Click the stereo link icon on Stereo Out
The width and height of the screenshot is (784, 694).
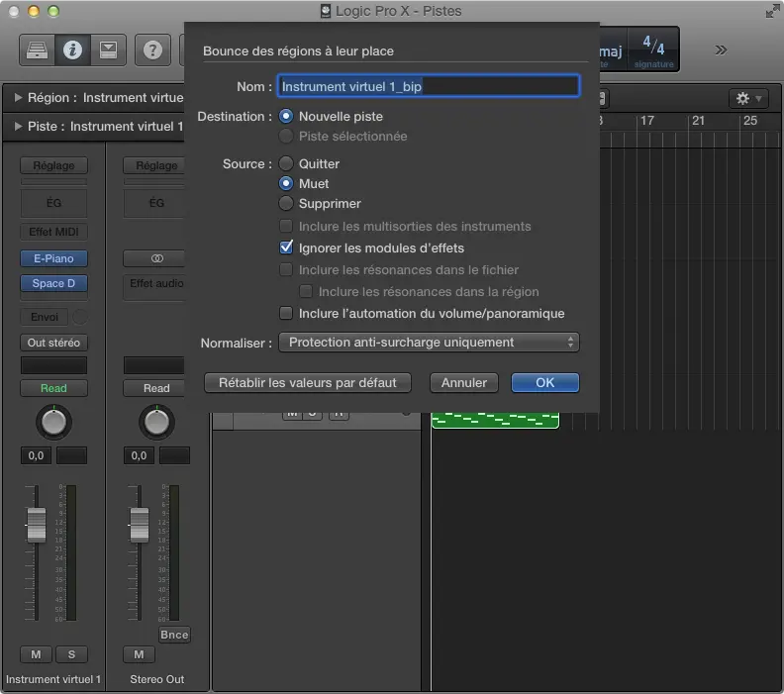click(156, 258)
